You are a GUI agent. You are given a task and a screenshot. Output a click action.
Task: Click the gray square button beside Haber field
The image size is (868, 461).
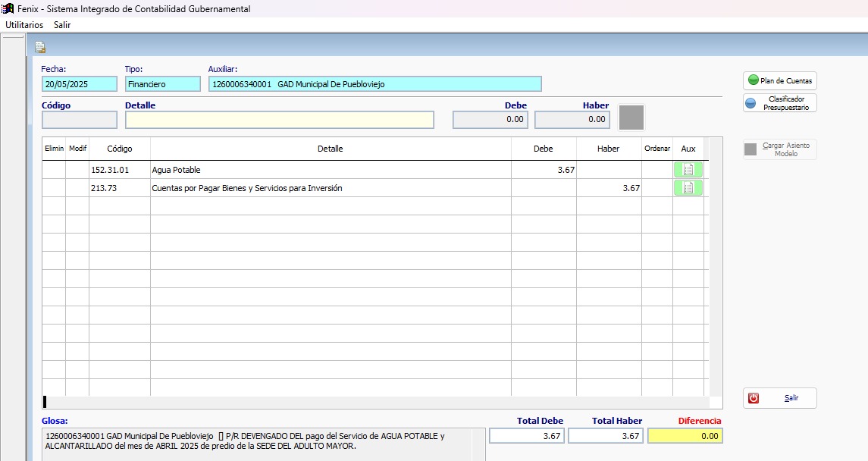[631, 118]
